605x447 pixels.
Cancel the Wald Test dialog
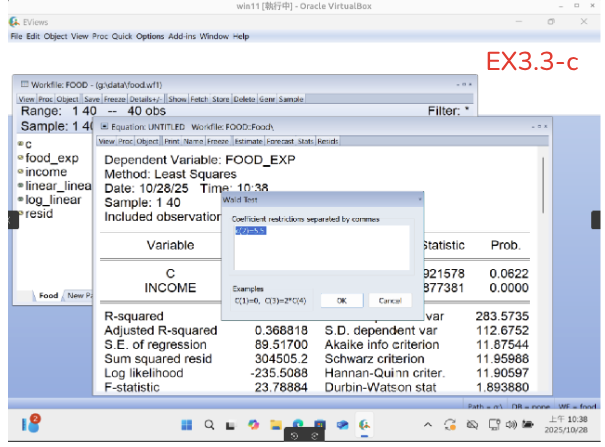tap(389, 300)
